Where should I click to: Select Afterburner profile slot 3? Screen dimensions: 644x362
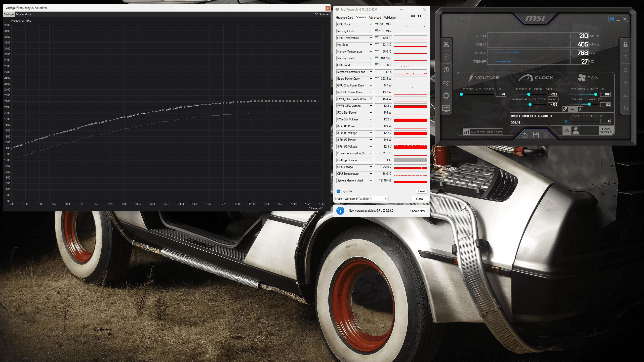click(625, 83)
